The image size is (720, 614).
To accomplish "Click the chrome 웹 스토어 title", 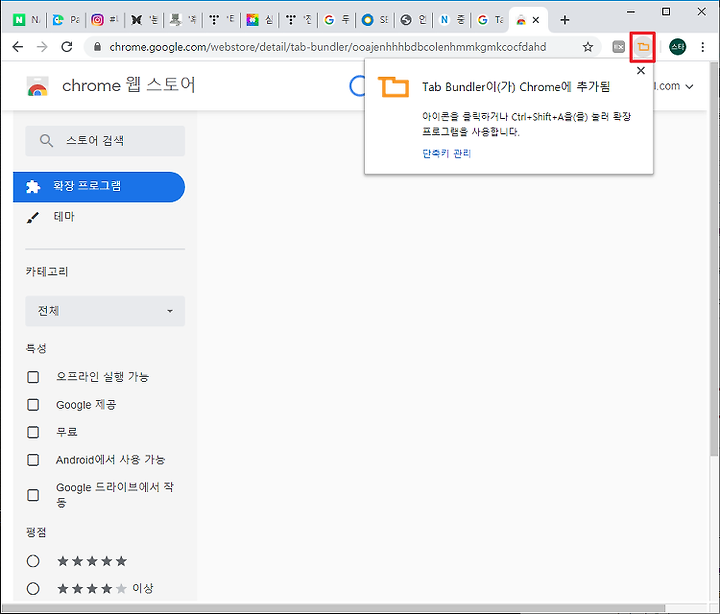I will (129, 85).
